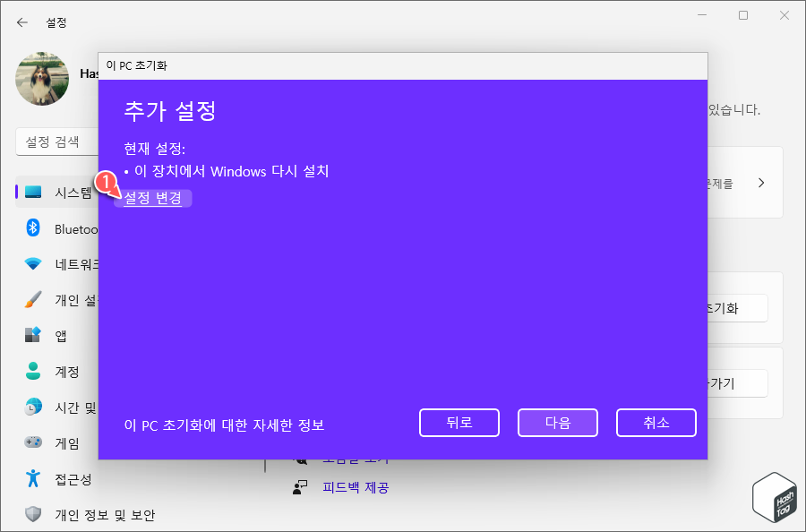Open the 게임 gaming section
Image resolution: width=806 pixels, height=532 pixels.
[43, 442]
